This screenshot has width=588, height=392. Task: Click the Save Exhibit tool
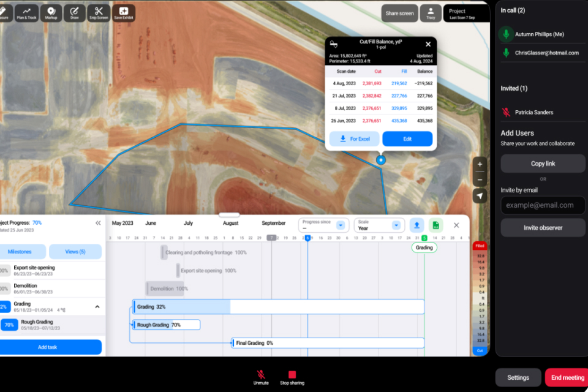[123, 13]
